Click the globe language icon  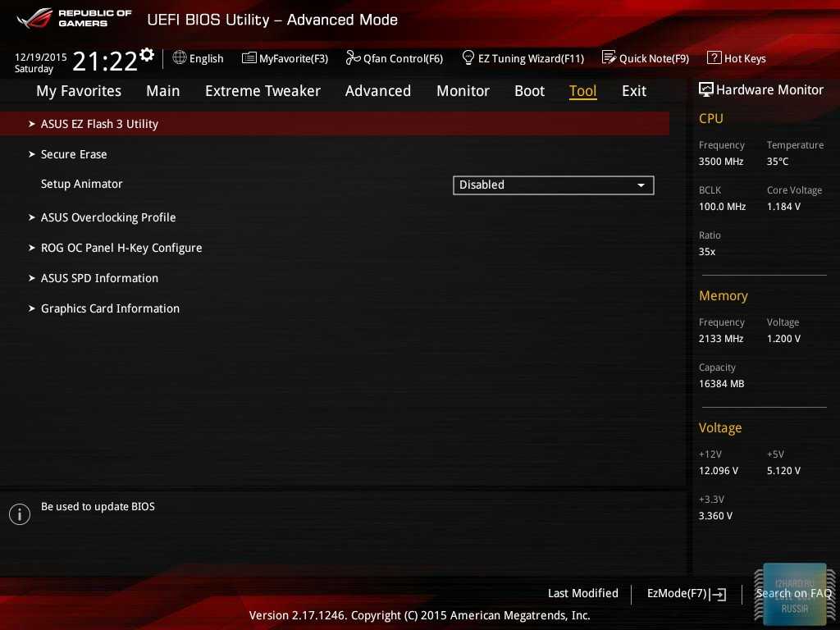click(180, 58)
